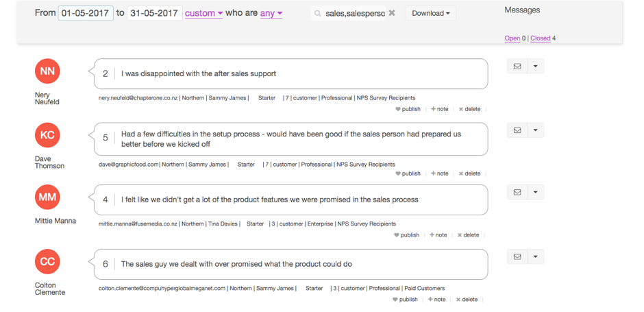The height and width of the screenshot is (312, 644).
Task: Click the From date field 01-05-2017
Action: click(x=86, y=13)
